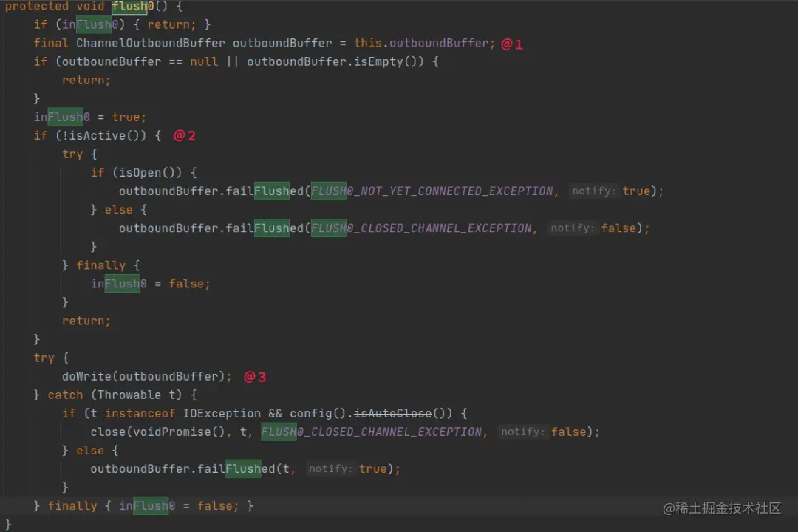Expand the folded '{ return; }' block after if (inFlush0)
The height and width of the screenshot is (532, 798).
(172, 24)
